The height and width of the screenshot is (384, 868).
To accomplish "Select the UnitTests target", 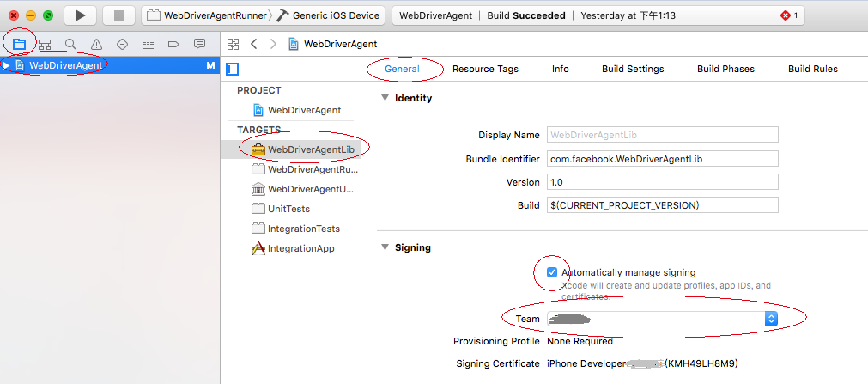I will [x=288, y=209].
